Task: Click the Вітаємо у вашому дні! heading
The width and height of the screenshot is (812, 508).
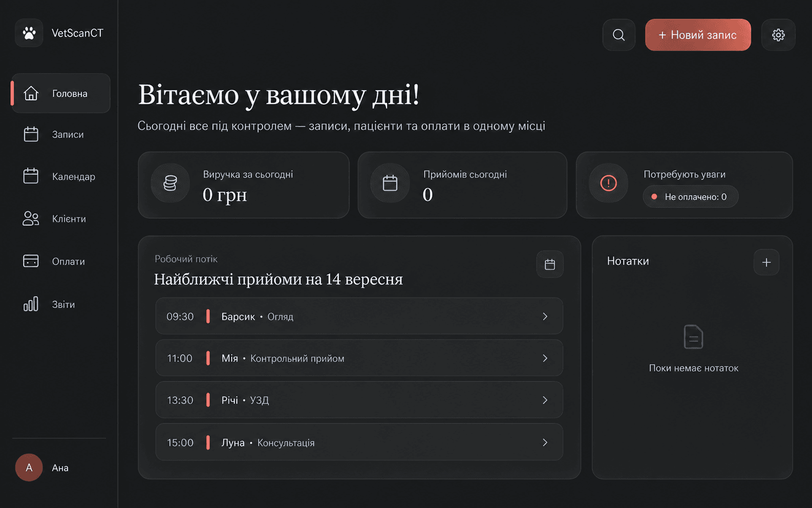Action: 279,95
